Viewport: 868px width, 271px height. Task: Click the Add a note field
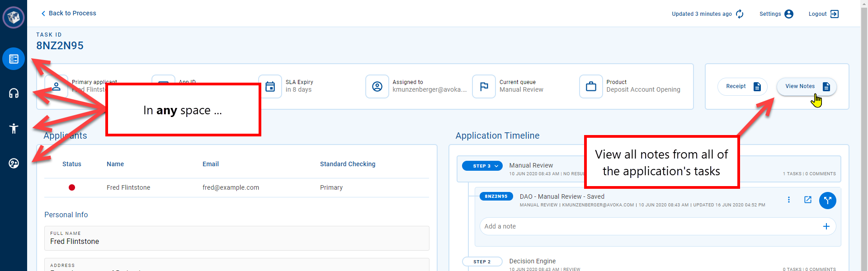(651, 226)
